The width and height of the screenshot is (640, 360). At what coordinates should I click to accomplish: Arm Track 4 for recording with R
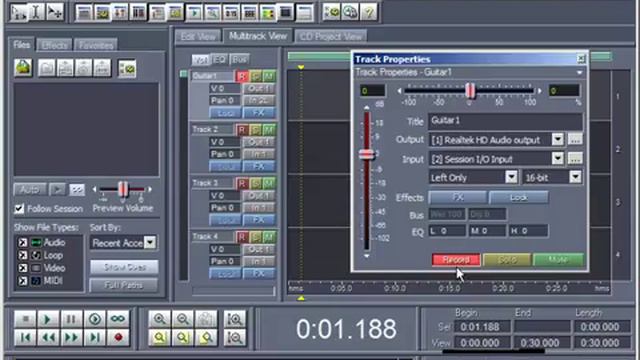click(x=242, y=237)
